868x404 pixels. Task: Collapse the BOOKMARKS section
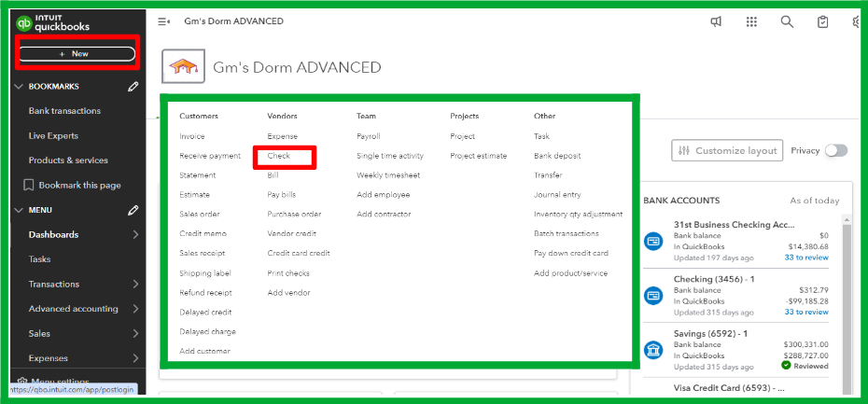click(x=19, y=87)
